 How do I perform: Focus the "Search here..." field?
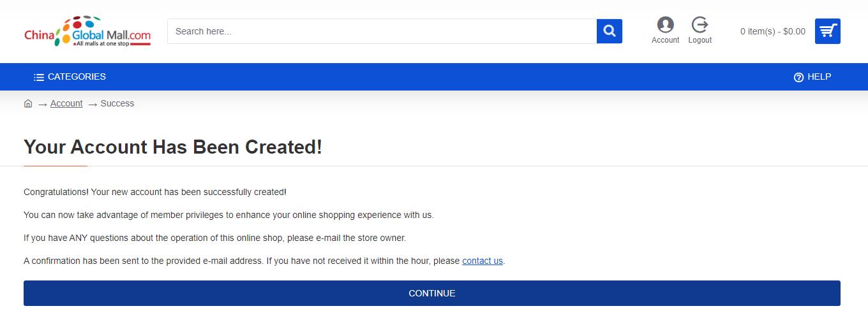pyautogui.click(x=382, y=31)
